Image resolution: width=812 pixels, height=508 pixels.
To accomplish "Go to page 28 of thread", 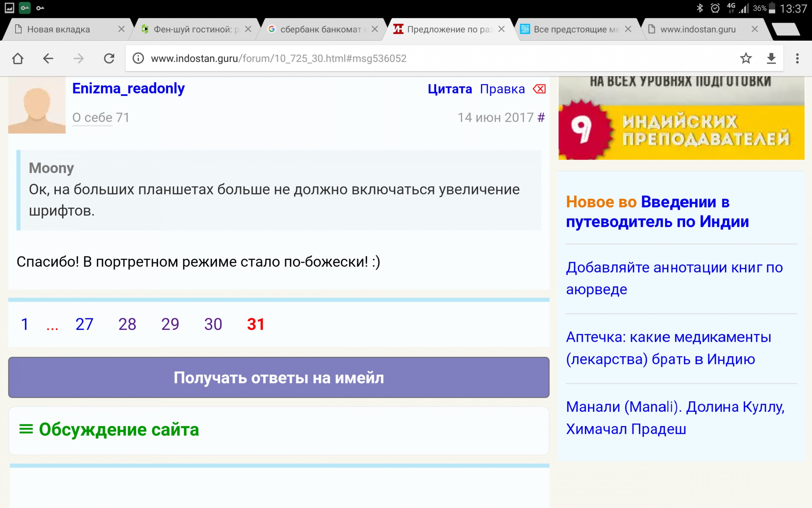I will click(x=127, y=324).
